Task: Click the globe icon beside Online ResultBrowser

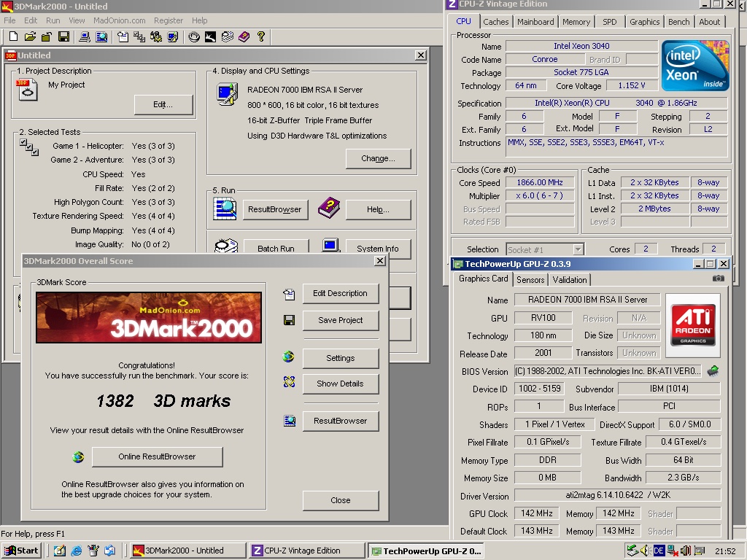Action: point(78,457)
